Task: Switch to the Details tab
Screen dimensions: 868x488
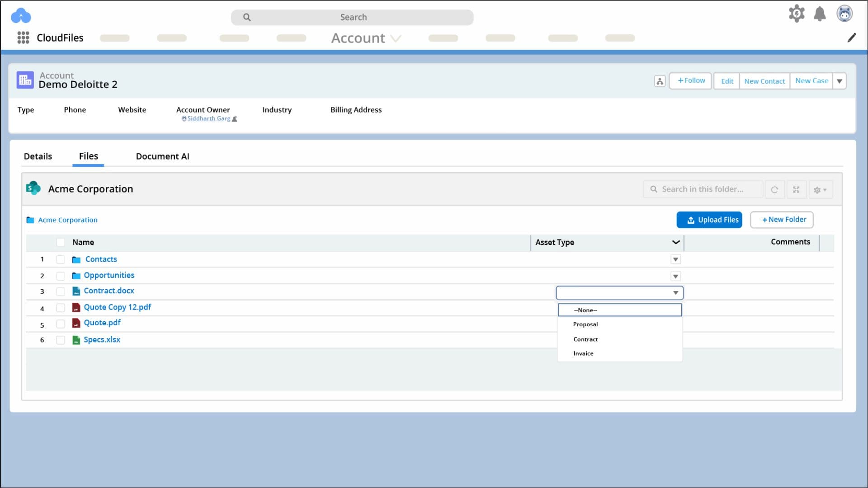Action: click(38, 156)
